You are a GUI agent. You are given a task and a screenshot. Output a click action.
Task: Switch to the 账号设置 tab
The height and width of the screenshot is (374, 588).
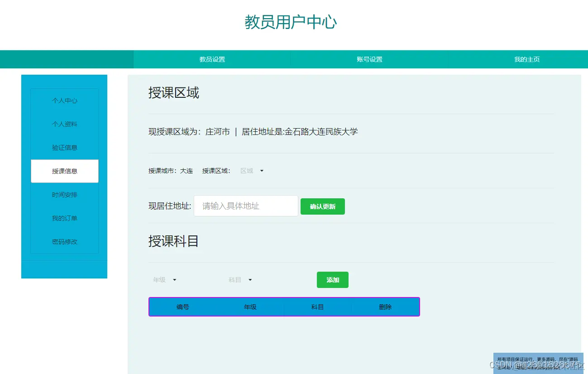click(x=368, y=59)
